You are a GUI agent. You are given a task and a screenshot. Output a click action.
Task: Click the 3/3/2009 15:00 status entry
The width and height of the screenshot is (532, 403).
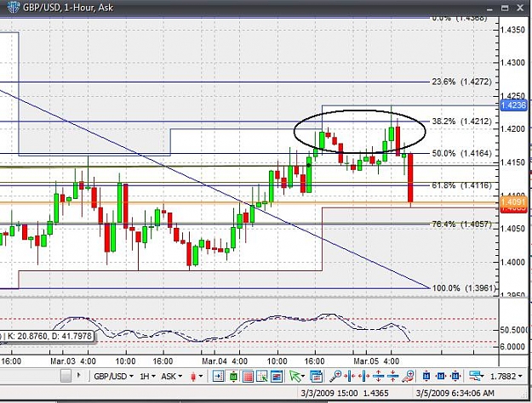tap(329, 393)
